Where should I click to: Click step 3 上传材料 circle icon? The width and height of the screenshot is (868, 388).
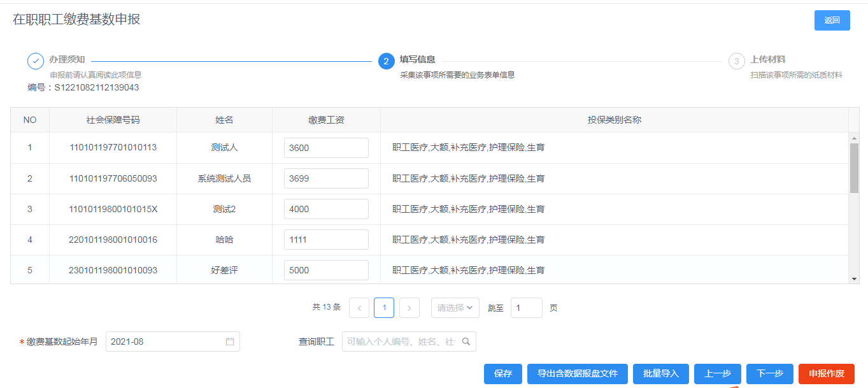pos(736,61)
